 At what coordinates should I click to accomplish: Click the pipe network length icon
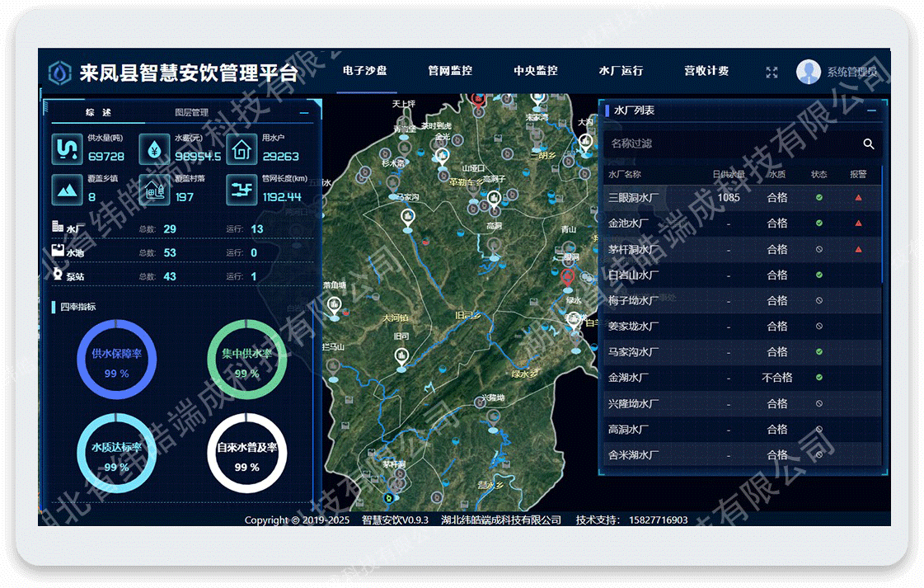(x=242, y=190)
